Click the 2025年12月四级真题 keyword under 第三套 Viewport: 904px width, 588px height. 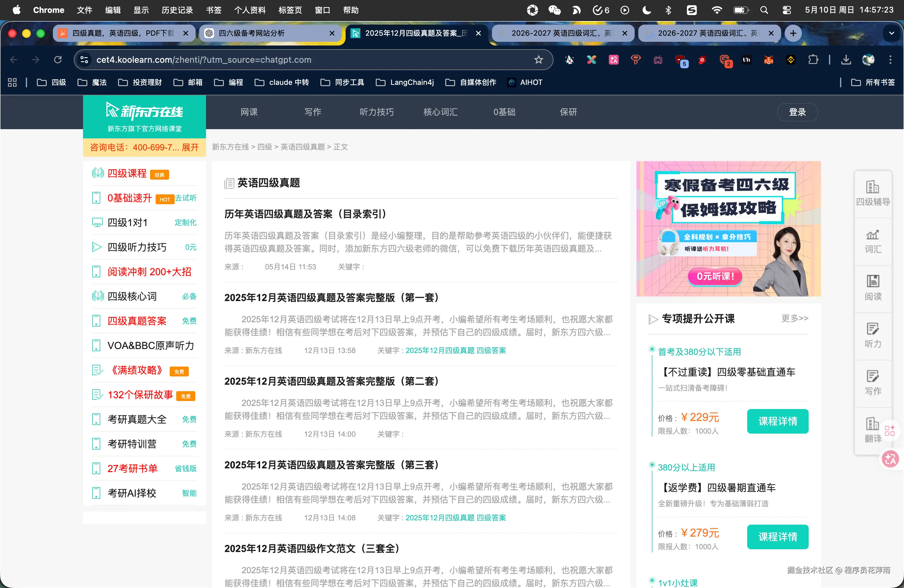(x=440, y=518)
